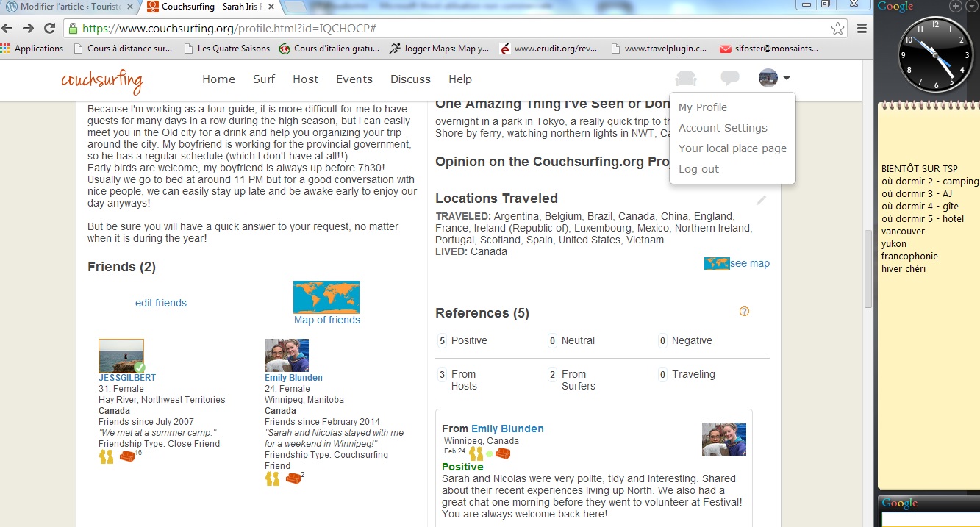Select Account Settings from the dropdown
This screenshot has height=527, width=980.
click(723, 128)
